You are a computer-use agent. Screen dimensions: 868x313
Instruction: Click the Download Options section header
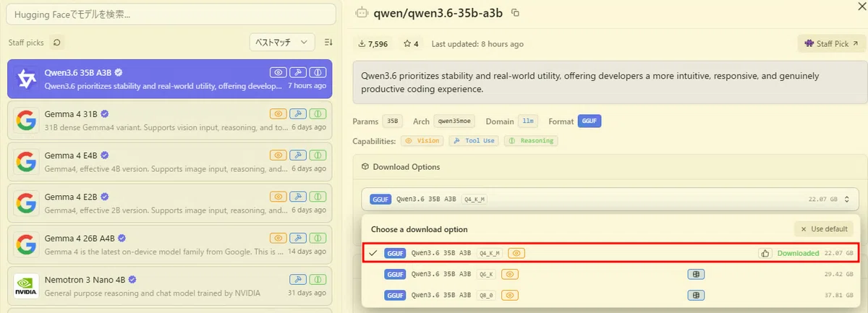click(x=400, y=167)
